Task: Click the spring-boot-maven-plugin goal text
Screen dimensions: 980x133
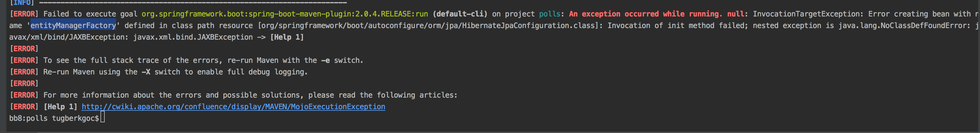Action: (x=285, y=14)
